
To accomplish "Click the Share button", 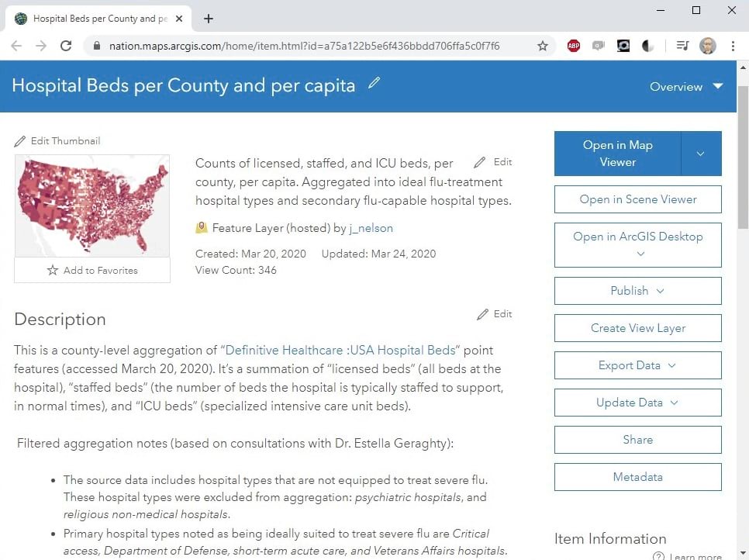I will click(637, 440).
